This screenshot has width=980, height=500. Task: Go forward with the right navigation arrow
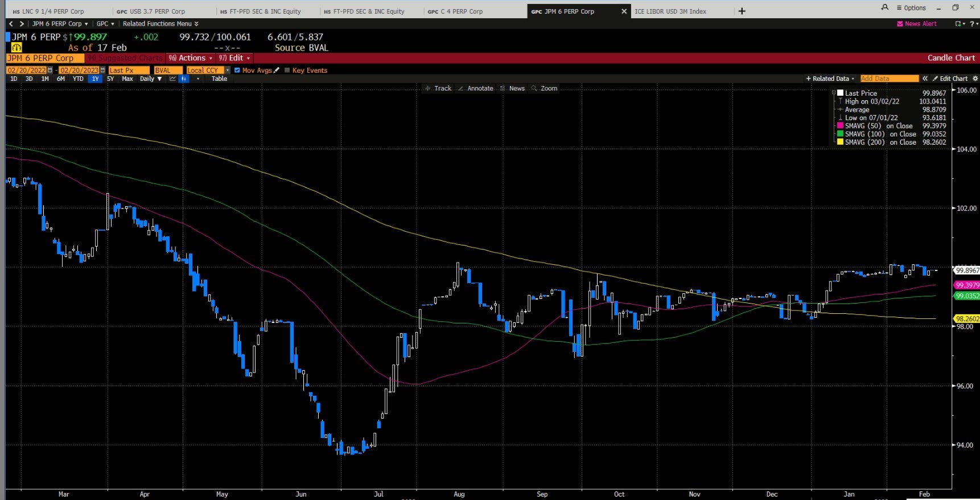point(22,24)
